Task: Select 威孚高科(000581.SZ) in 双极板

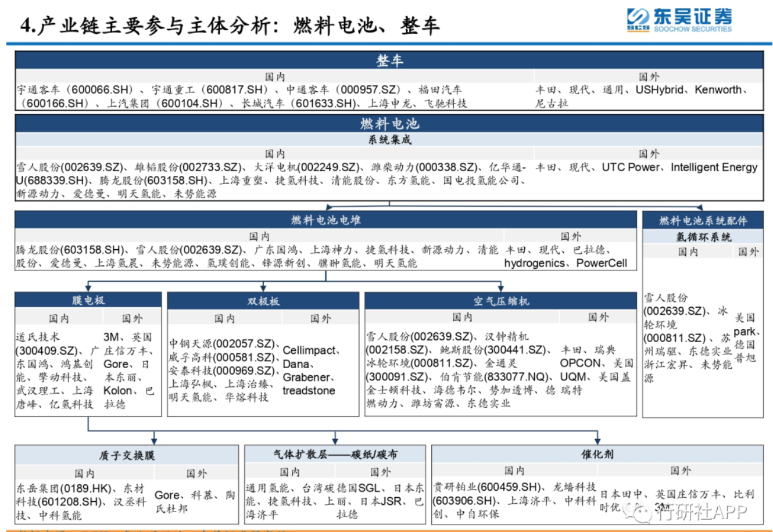Action: coord(221,357)
